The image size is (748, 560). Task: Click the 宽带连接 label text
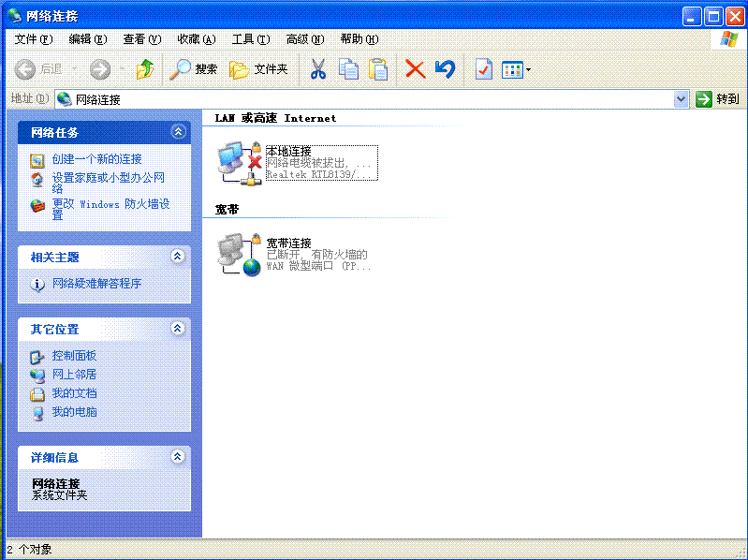[288, 243]
